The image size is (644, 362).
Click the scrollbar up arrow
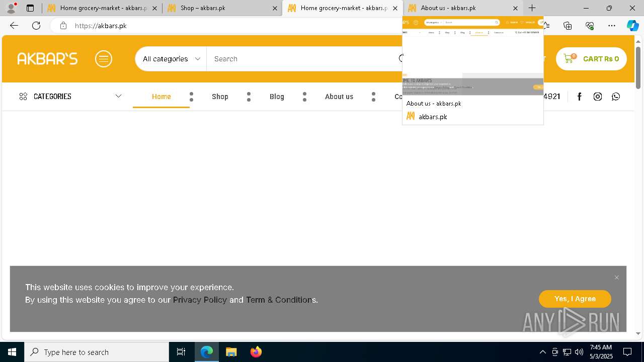click(x=638, y=41)
